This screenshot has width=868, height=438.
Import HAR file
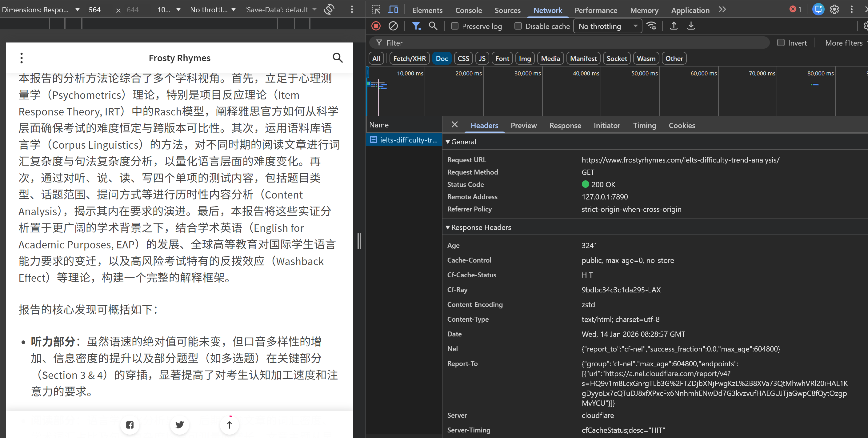coord(674,26)
